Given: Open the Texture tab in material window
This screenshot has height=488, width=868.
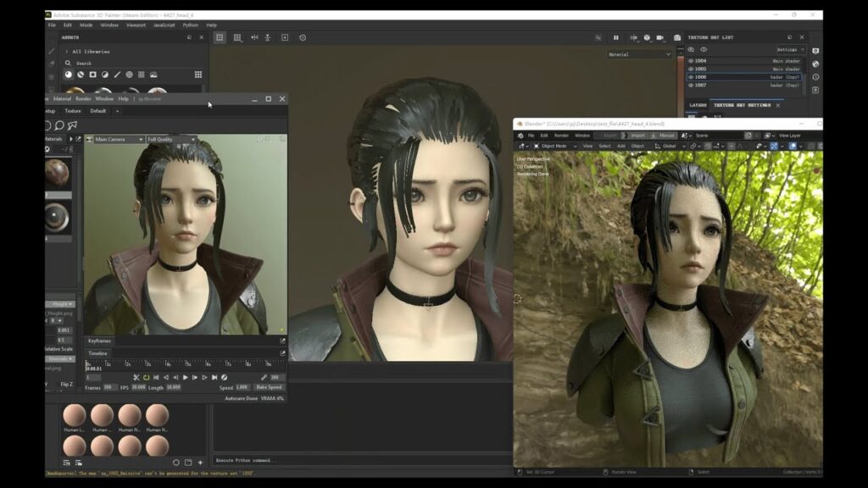Looking at the screenshot, I should pos(73,111).
